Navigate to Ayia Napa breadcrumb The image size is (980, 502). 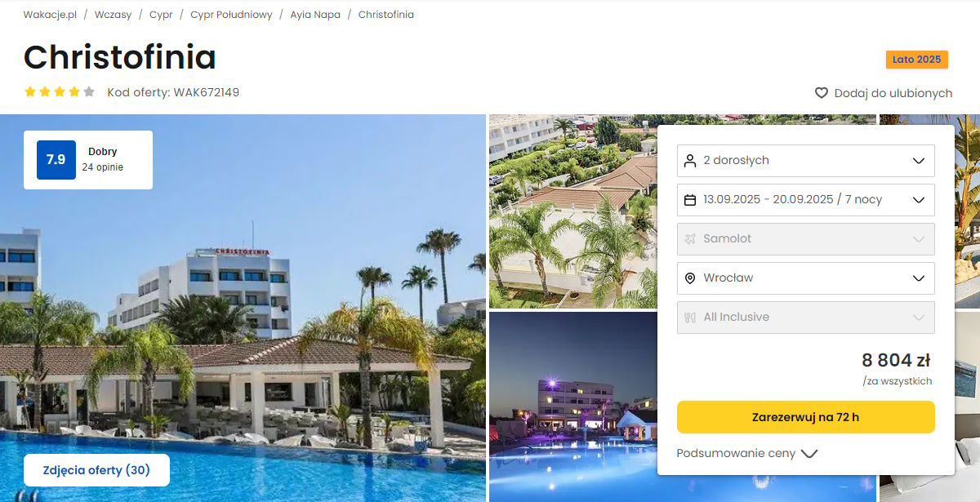315,15
